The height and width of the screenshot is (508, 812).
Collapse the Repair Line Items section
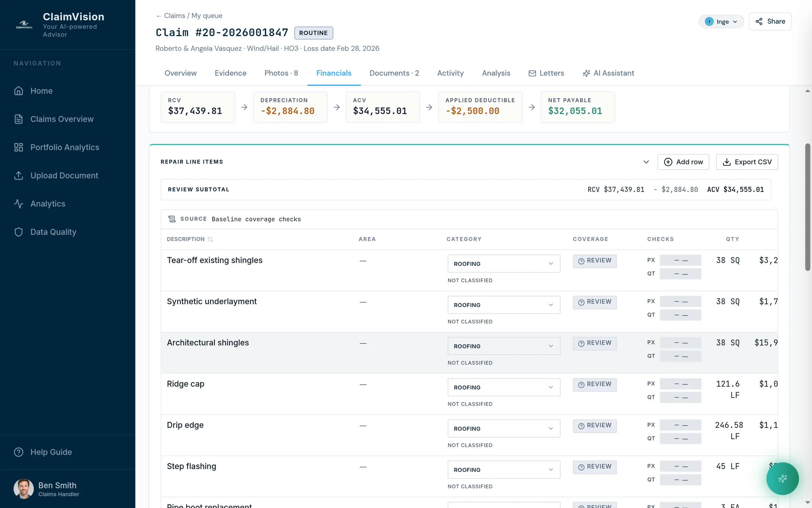pos(646,162)
